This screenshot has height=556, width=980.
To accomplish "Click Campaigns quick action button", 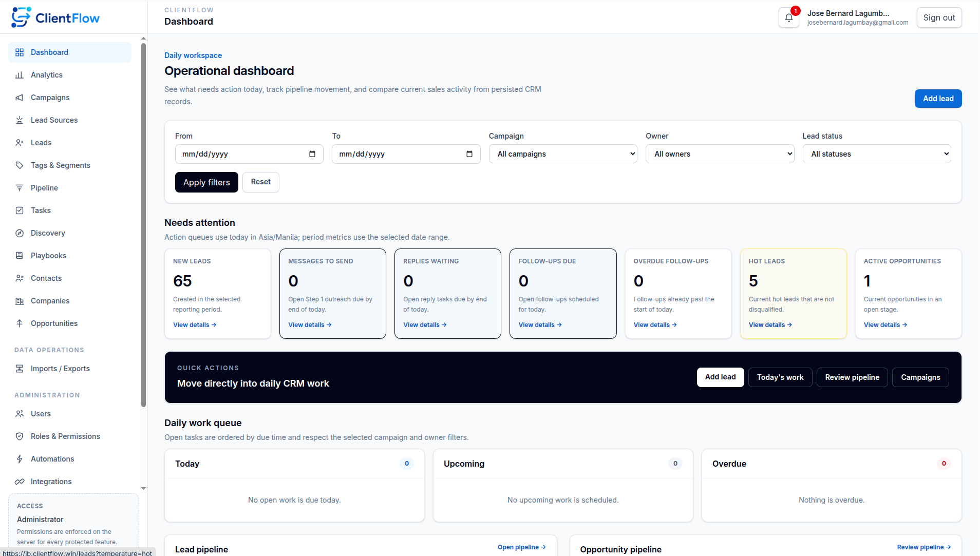I will click(920, 377).
